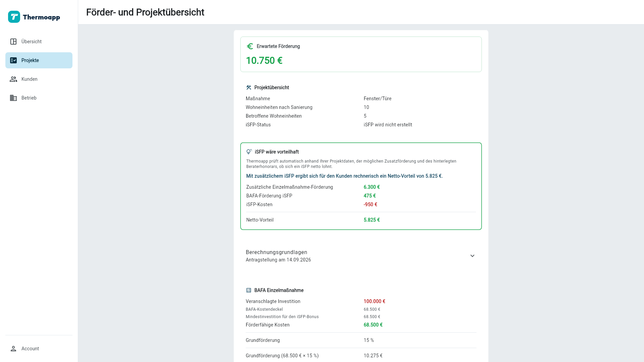Click the Zusätzliche Einzelmaßnahme-Förderung label
644x362 pixels.
[289, 187]
